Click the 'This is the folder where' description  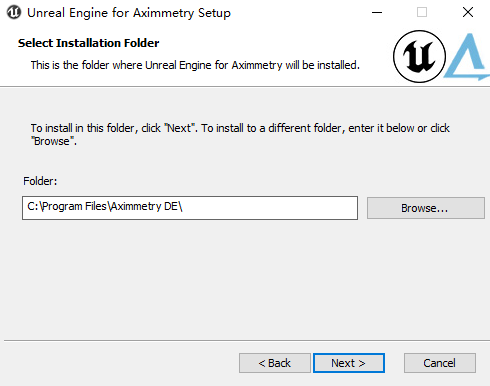195,65
